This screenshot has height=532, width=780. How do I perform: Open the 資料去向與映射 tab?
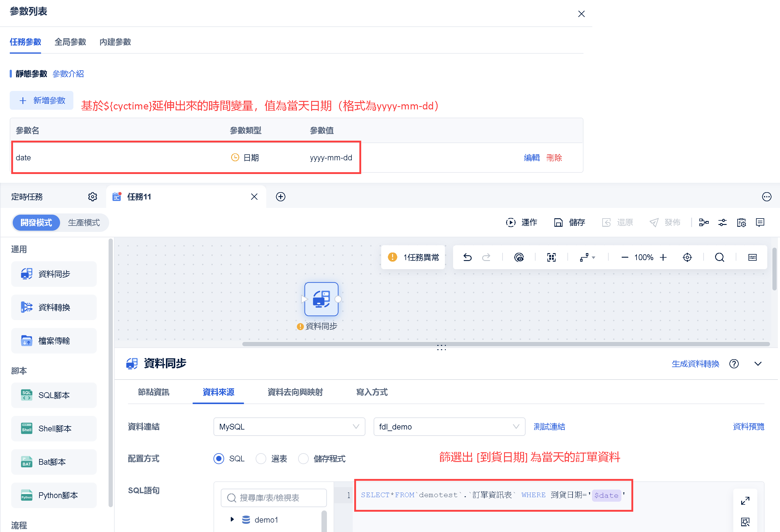[295, 392]
